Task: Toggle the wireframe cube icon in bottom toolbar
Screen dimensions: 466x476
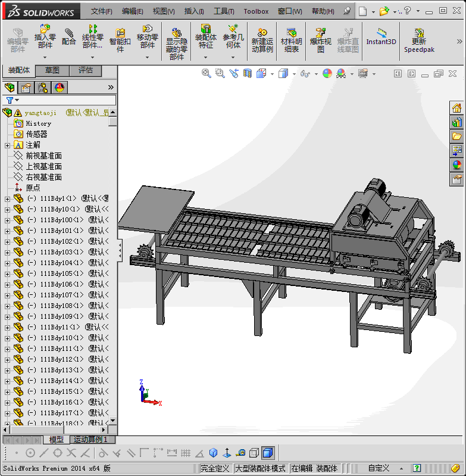Action: point(254,453)
